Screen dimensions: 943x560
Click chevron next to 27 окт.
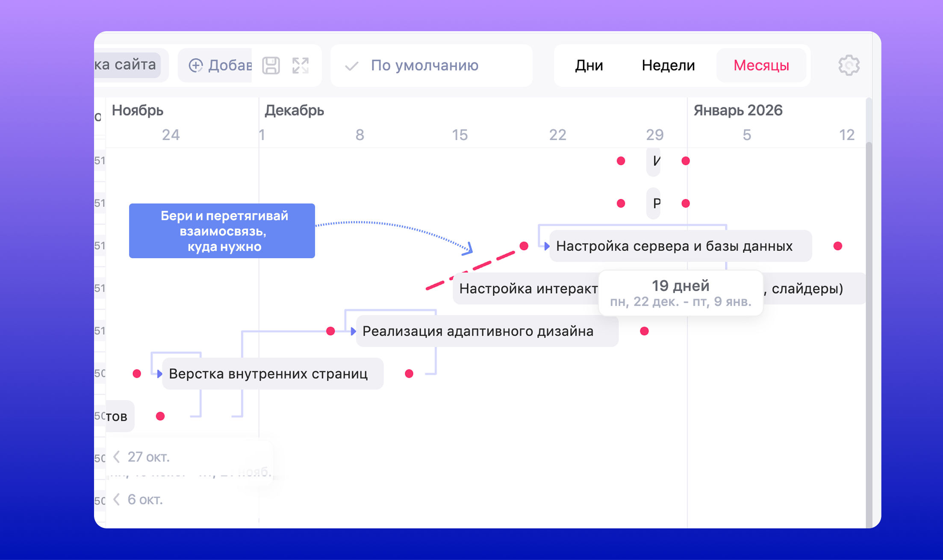(x=117, y=457)
